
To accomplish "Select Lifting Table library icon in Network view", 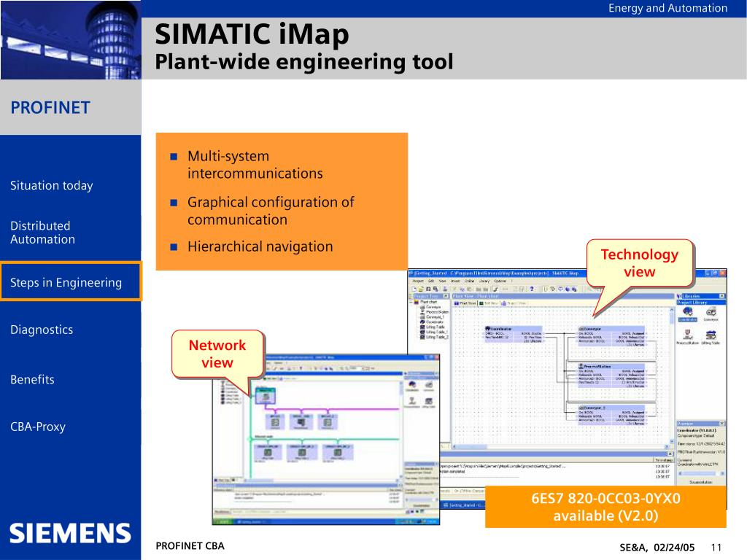I will (x=428, y=402).
